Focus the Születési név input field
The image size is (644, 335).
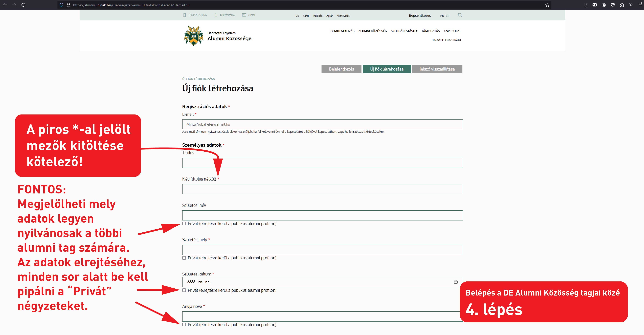322,215
